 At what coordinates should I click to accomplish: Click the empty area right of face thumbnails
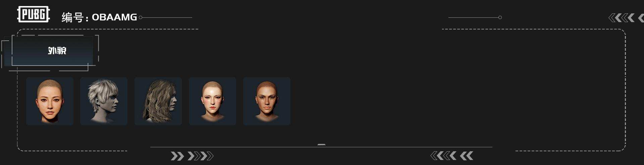pyautogui.click(x=456, y=101)
